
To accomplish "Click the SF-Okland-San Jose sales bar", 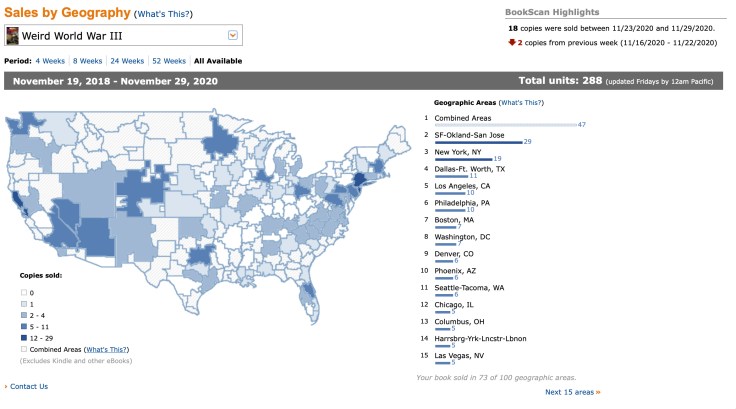I will [x=478, y=142].
